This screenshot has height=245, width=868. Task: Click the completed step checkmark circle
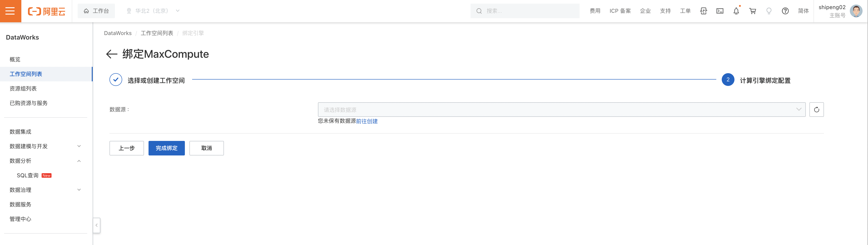pyautogui.click(x=116, y=80)
